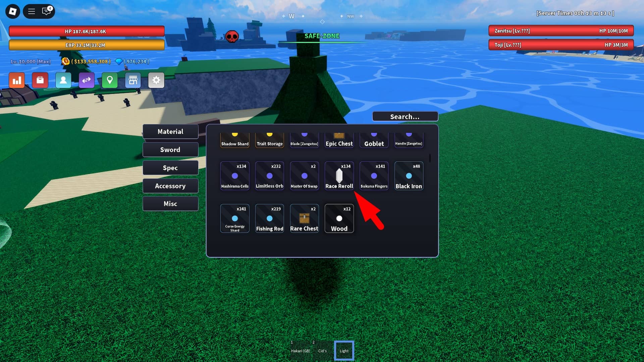
Task: Click the transfer/swap arrows icon
Action: point(87,80)
